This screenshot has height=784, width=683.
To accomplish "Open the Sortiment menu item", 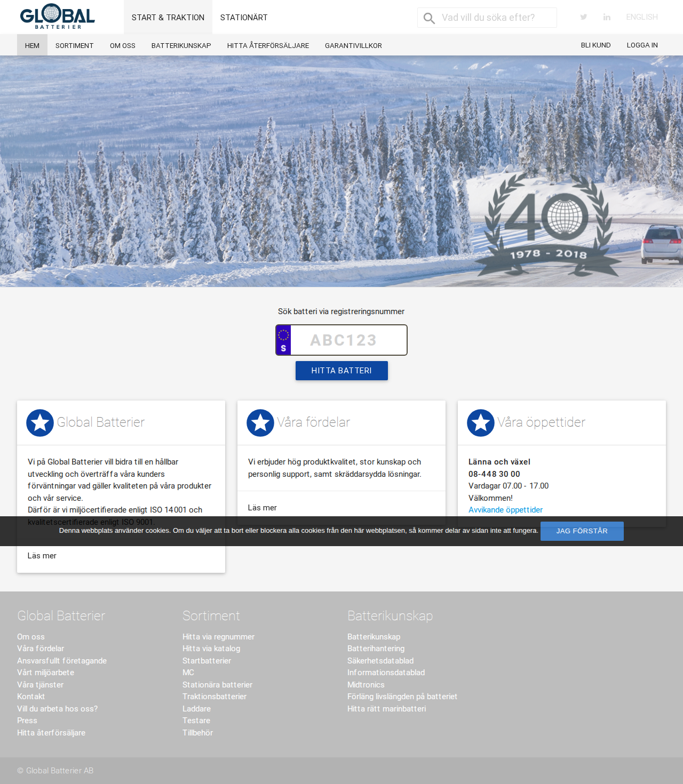I will (75, 45).
